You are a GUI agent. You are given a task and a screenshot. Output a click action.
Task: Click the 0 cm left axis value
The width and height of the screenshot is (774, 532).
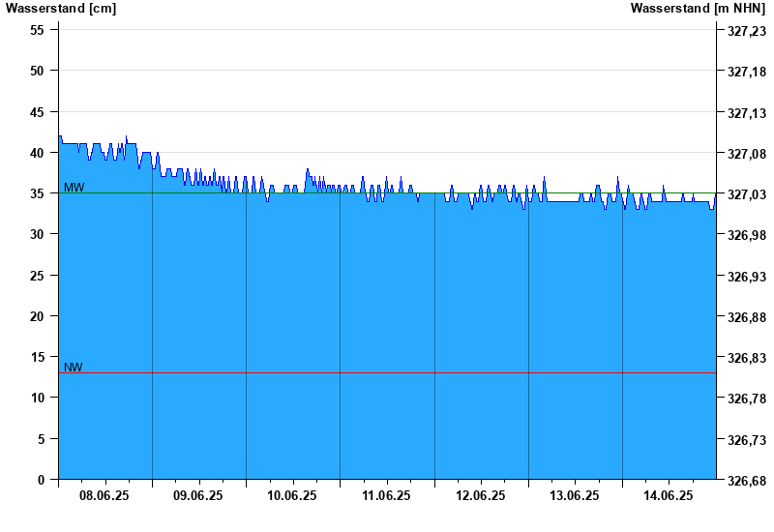(41, 480)
